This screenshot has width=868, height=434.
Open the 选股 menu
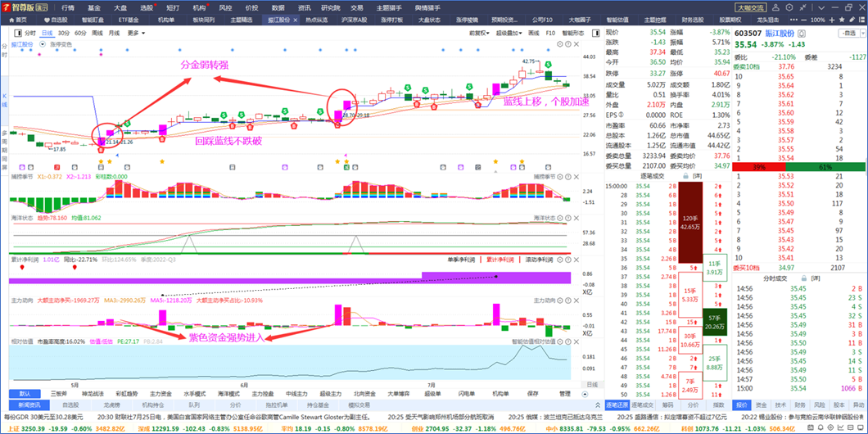tap(146, 7)
